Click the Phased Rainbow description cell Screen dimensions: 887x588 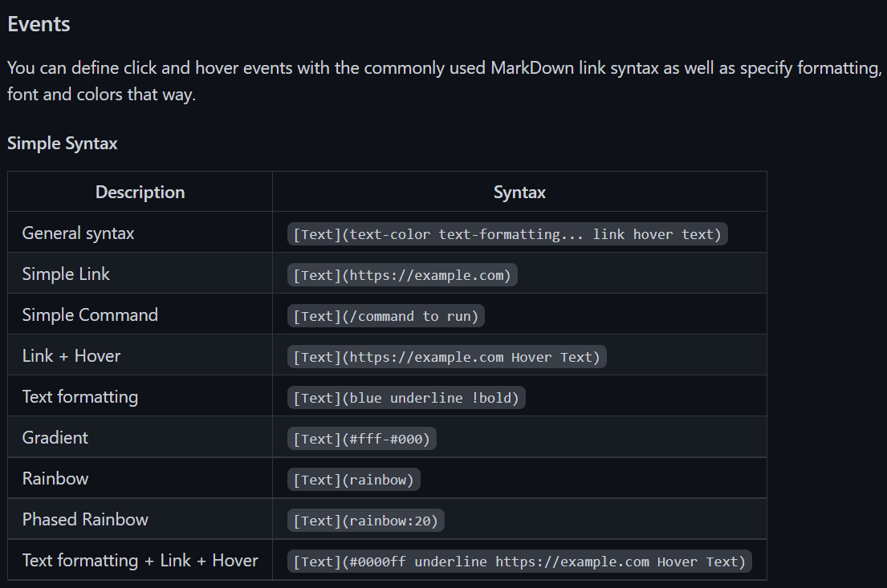click(x=140, y=519)
